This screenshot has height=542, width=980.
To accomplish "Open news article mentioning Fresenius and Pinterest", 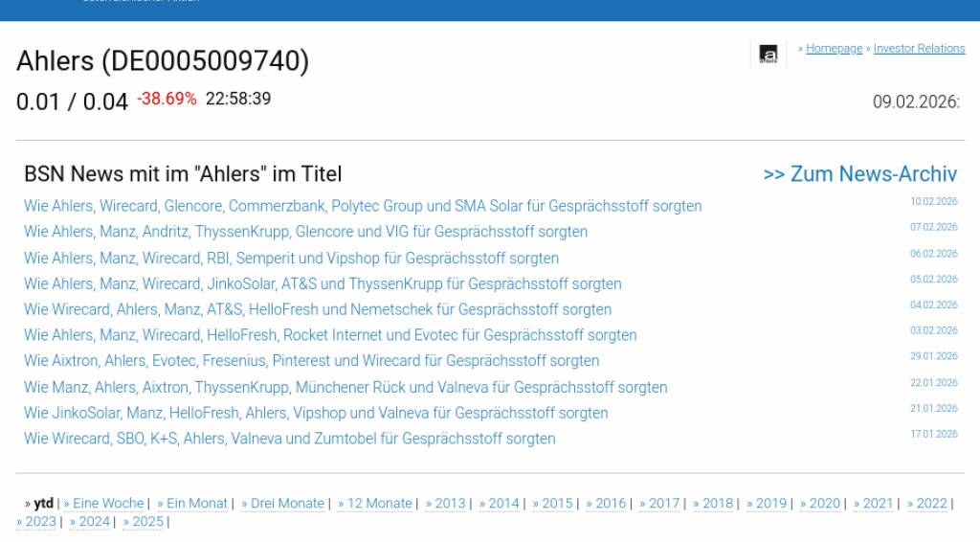I will pos(311,361).
